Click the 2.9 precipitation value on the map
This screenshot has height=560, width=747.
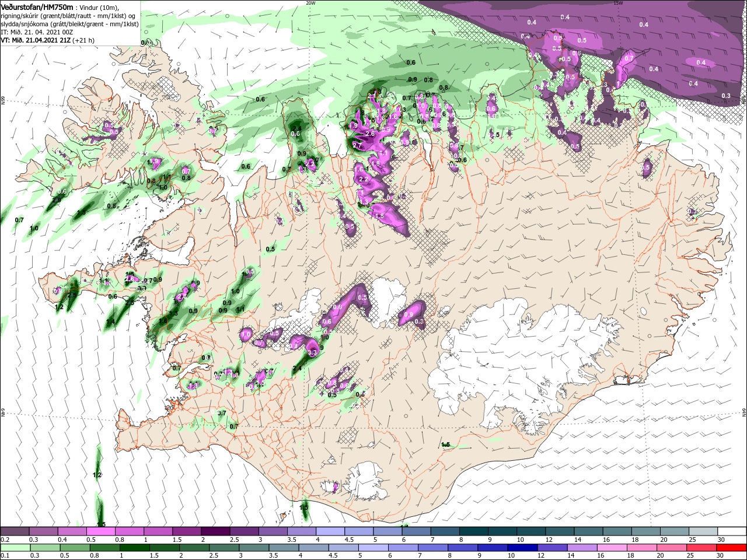57,200
